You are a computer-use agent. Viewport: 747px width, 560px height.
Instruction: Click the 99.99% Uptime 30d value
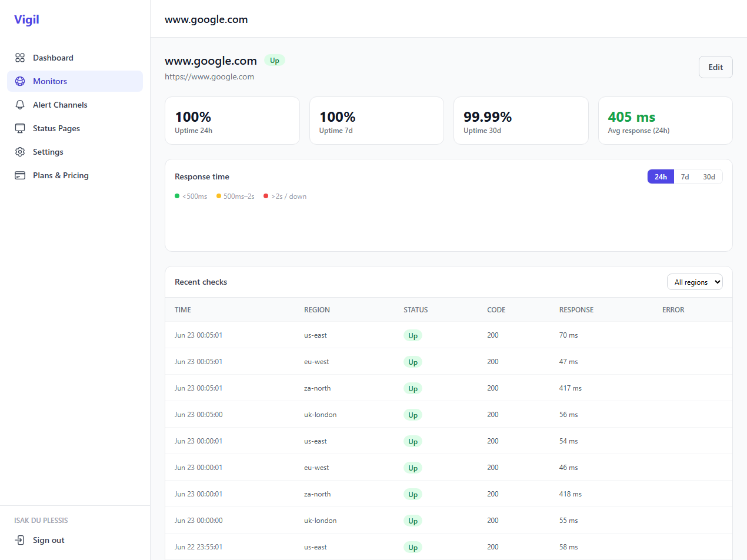[x=488, y=116]
